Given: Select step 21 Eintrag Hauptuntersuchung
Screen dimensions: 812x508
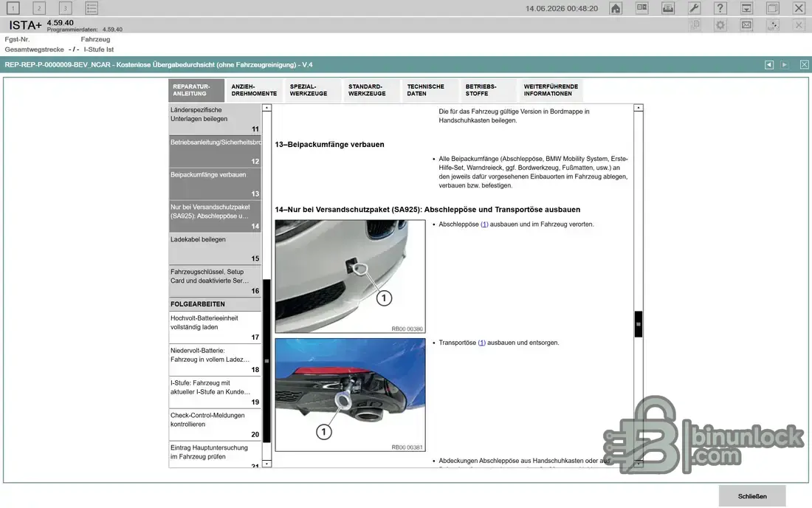Looking at the screenshot, I should [215, 455].
